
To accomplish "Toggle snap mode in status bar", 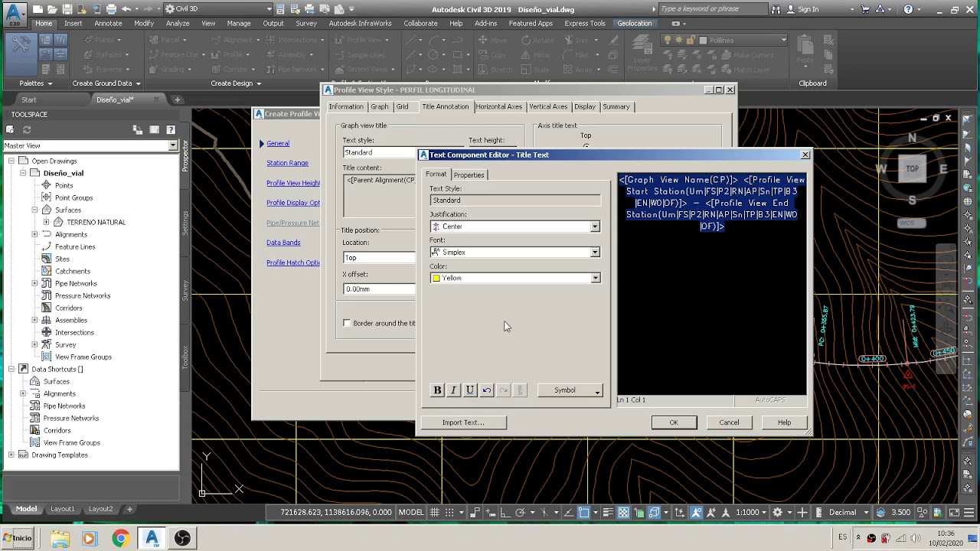I will coord(449,512).
